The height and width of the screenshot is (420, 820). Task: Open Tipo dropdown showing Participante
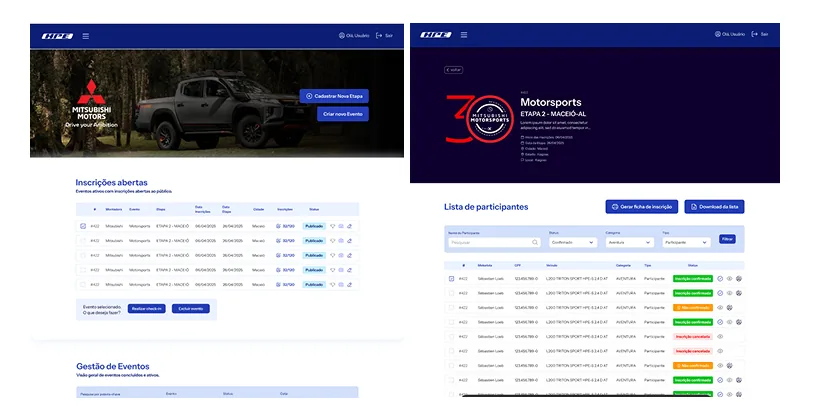[686, 242]
